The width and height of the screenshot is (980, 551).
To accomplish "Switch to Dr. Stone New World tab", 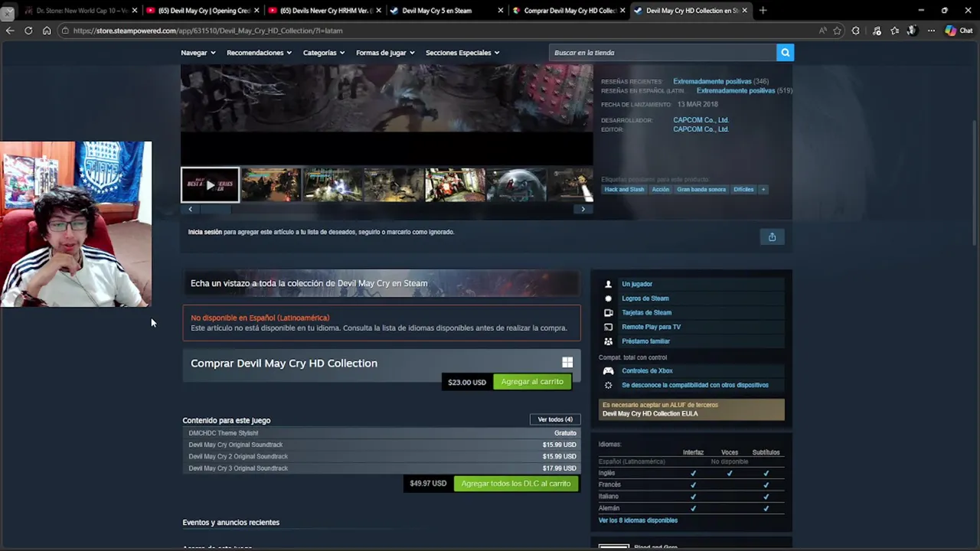I will tap(75, 11).
